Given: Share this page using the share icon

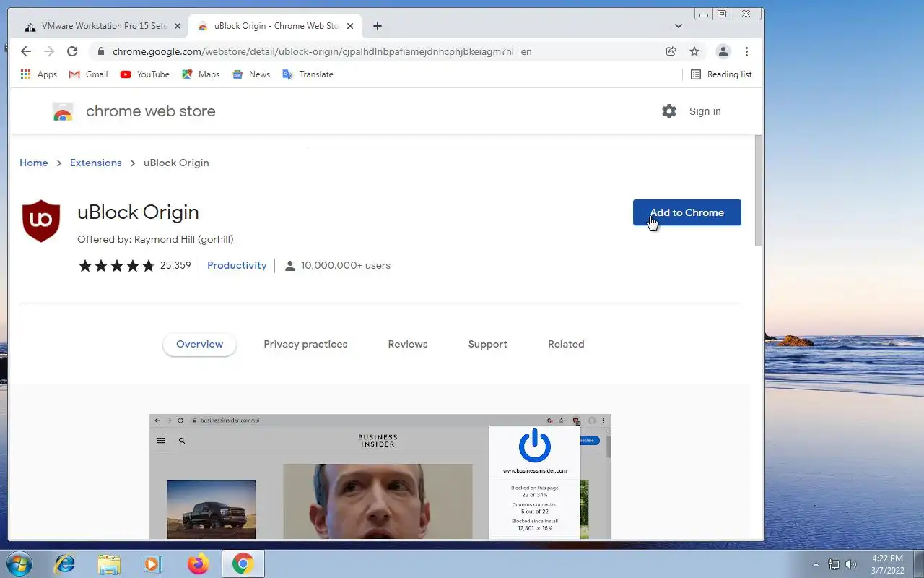Looking at the screenshot, I should (x=671, y=51).
